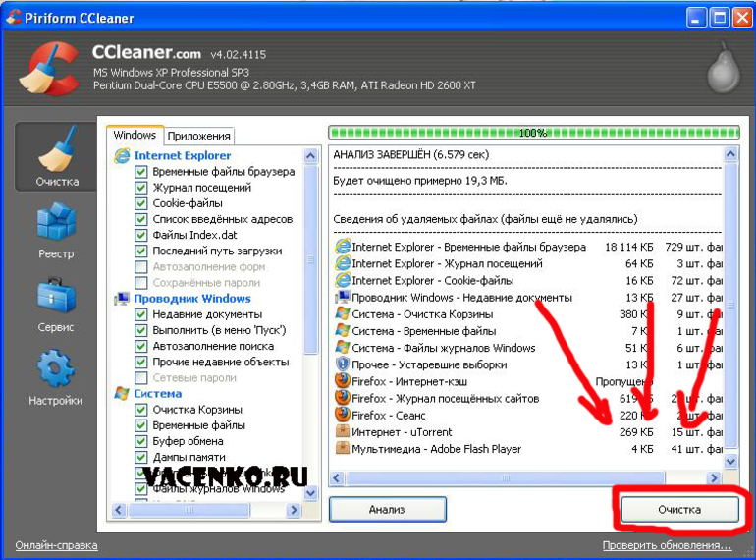Screen dimensions: 756x560
Task: Click icon of Система - Файлы журналов Windows result
Action: [343, 348]
